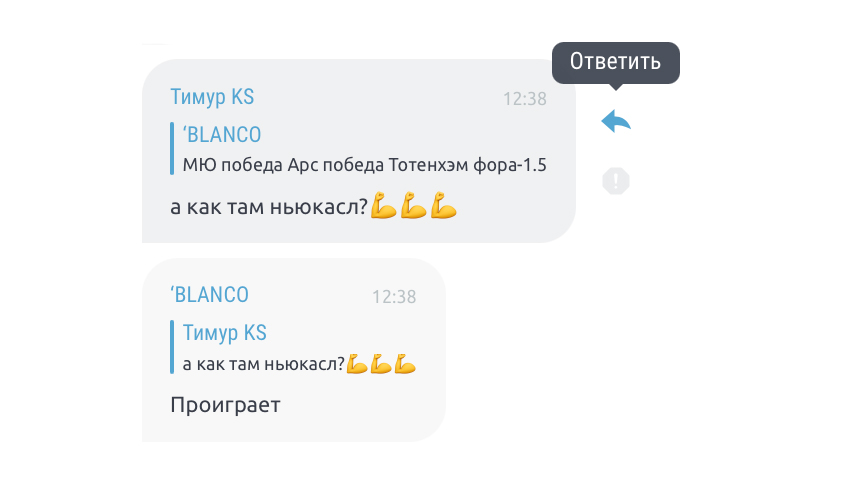Open the Тимур KS profile from the first message header

coord(212,97)
